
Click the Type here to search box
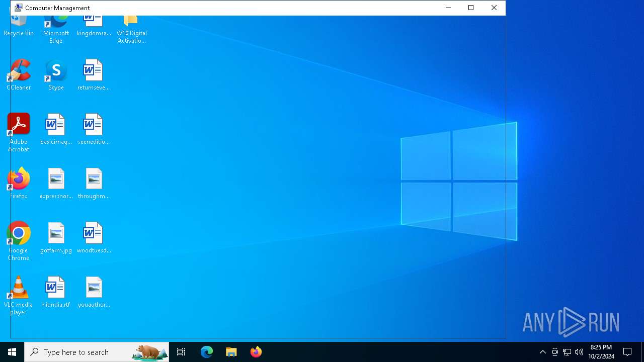pyautogui.click(x=97, y=352)
